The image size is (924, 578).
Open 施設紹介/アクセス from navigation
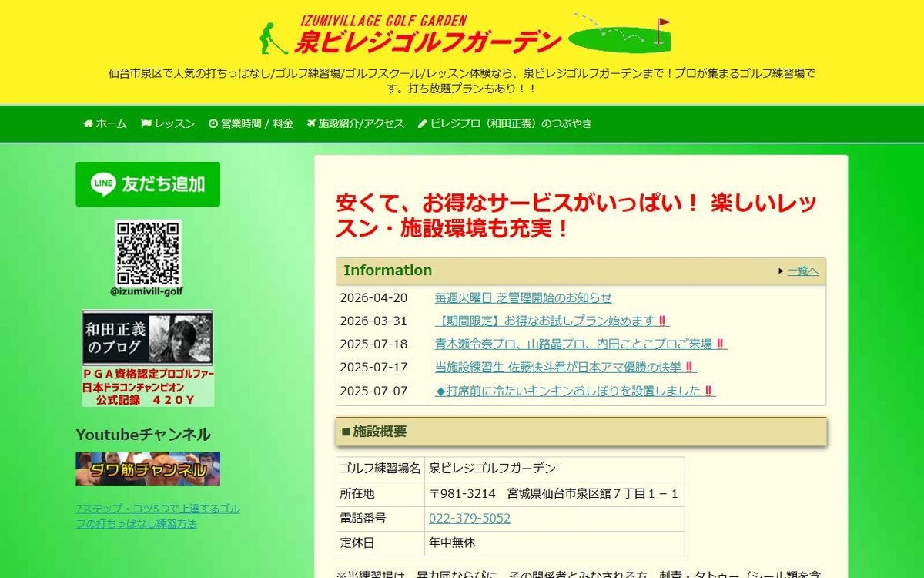tap(355, 123)
